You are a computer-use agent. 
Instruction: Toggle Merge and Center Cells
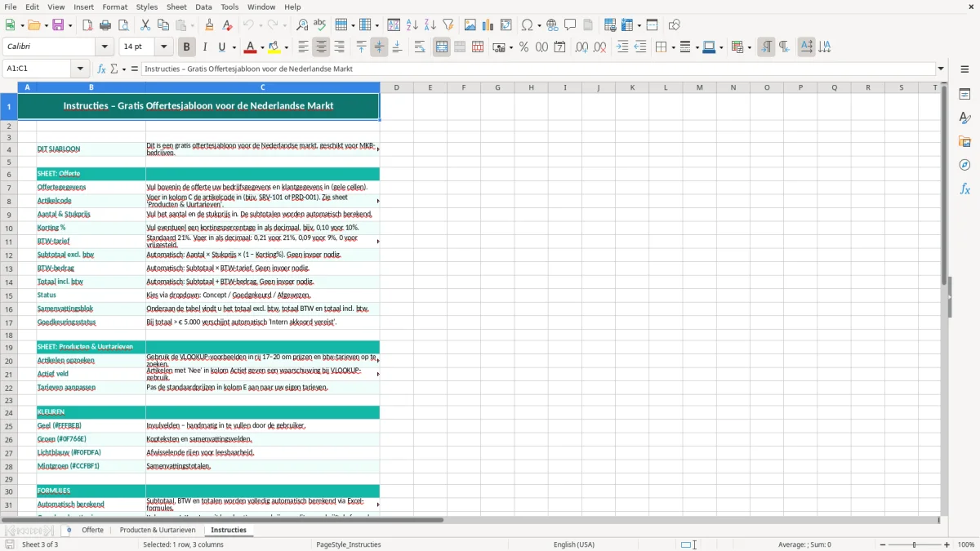442,47
